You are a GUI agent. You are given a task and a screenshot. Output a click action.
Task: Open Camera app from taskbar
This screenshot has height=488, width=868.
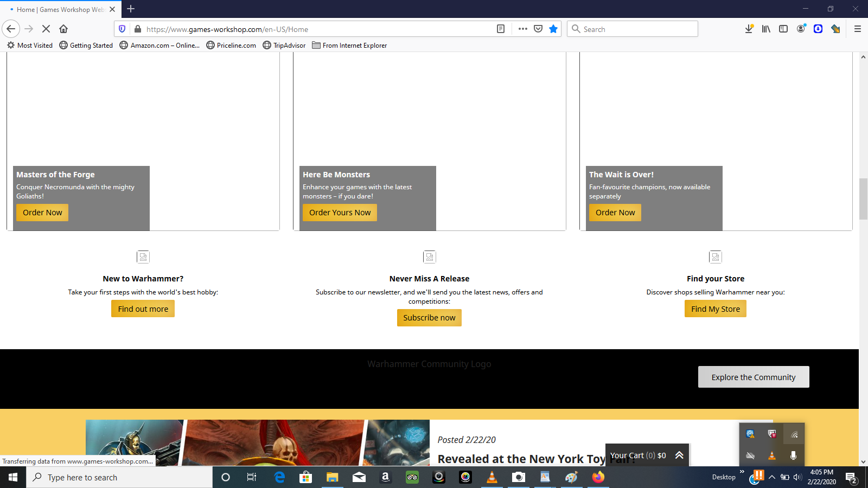(519, 477)
